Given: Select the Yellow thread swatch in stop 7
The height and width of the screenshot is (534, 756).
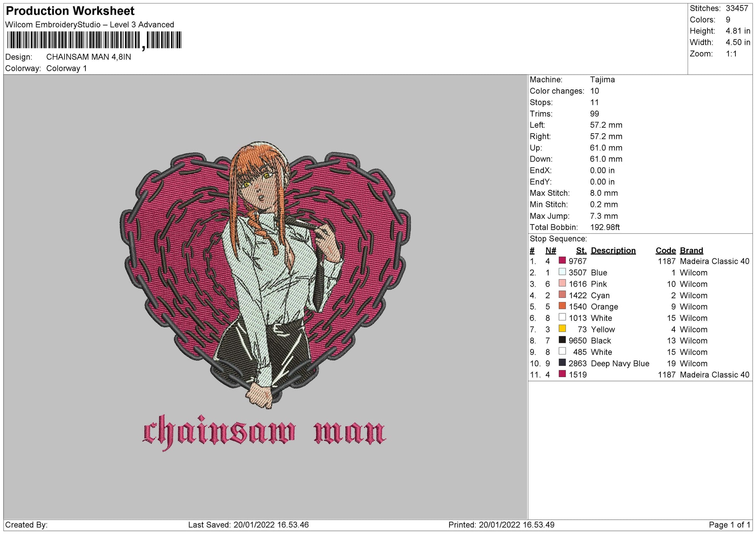Looking at the screenshot, I should pos(562,329).
